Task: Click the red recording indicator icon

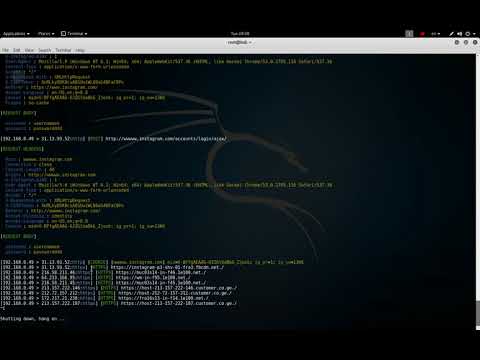Action: pos(422,34)
